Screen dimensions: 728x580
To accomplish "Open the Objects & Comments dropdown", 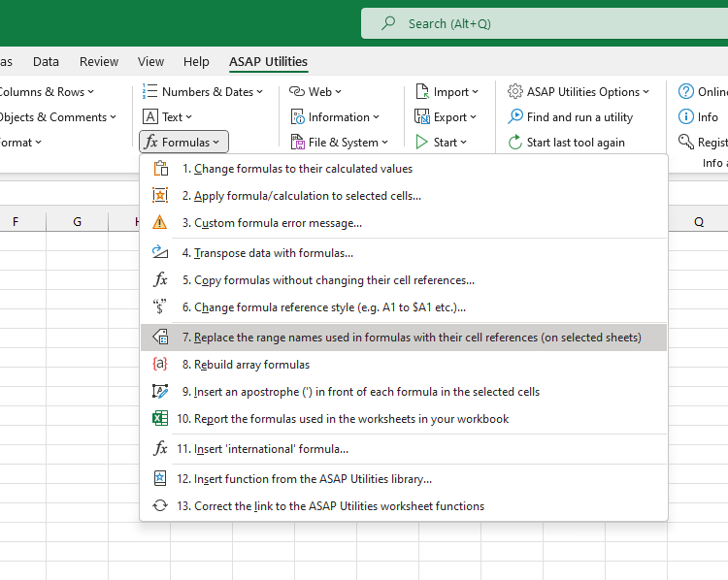I will tap(57, 117).
